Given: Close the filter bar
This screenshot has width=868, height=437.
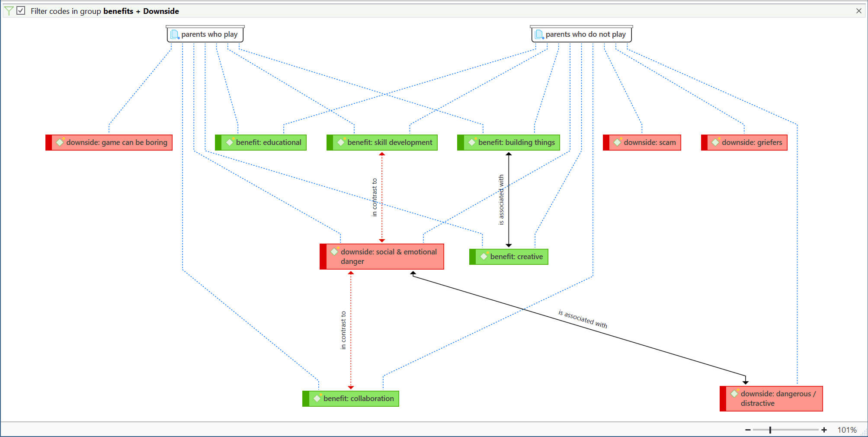Looking at the screenshot, I should coord(859,11).
